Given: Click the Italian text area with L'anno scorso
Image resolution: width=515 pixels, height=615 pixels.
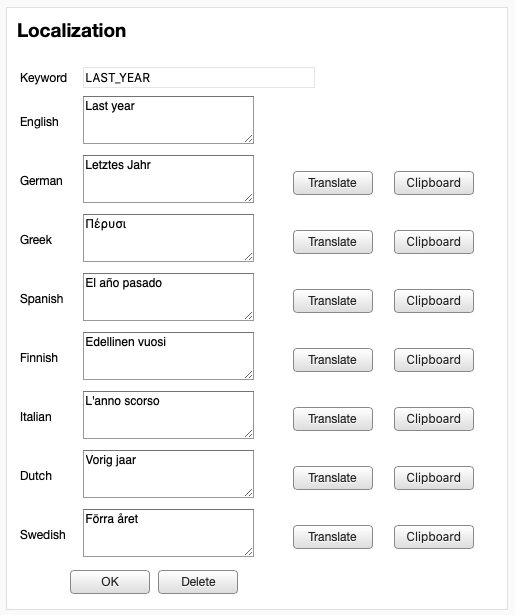Looking at the screenshot, I should pyautogui.click(x=168, y=415).
